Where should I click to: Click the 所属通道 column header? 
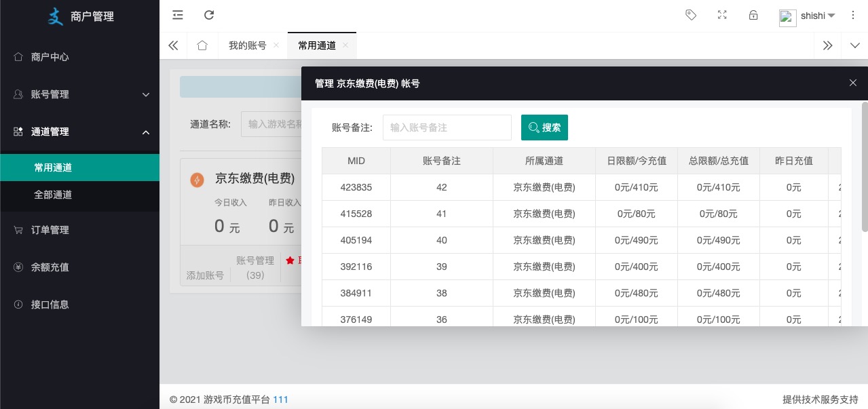point(544,161)
